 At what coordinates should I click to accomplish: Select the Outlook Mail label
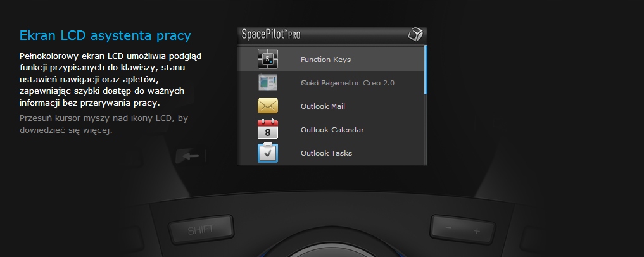pyautogui.click(x=323, y=106)
